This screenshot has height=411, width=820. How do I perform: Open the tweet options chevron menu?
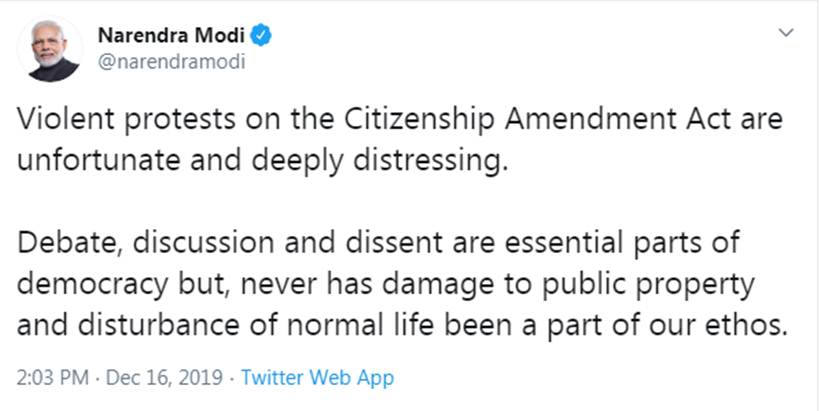786,34
